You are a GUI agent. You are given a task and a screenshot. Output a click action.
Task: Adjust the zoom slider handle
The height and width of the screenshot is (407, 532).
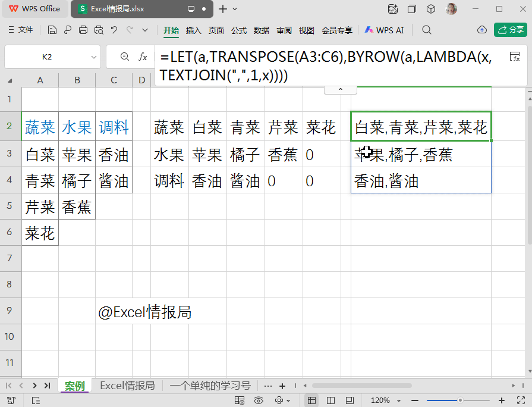click(x=460, y=400)
